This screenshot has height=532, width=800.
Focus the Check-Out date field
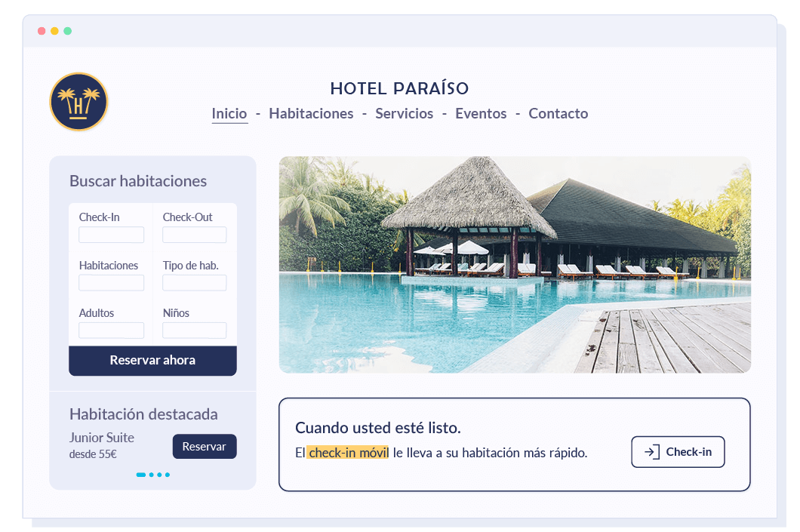tap(195, 235)
